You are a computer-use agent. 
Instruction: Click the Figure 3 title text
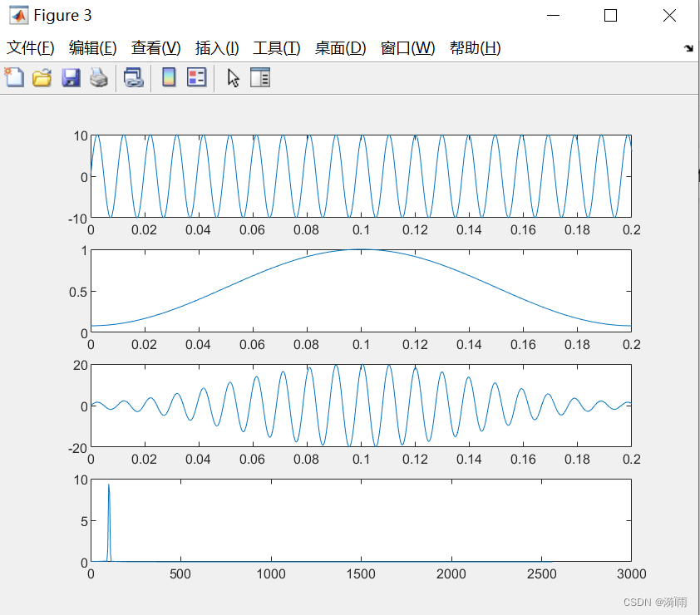[62, 16]
